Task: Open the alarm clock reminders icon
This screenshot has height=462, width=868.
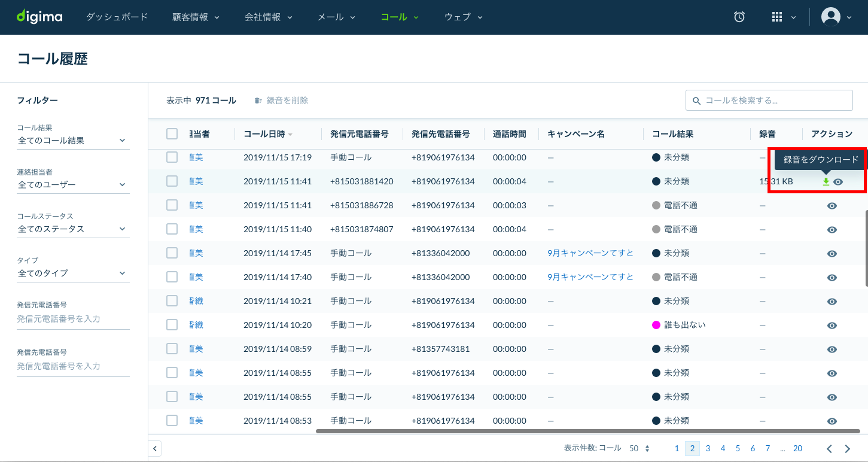Action: pos(739,17)
